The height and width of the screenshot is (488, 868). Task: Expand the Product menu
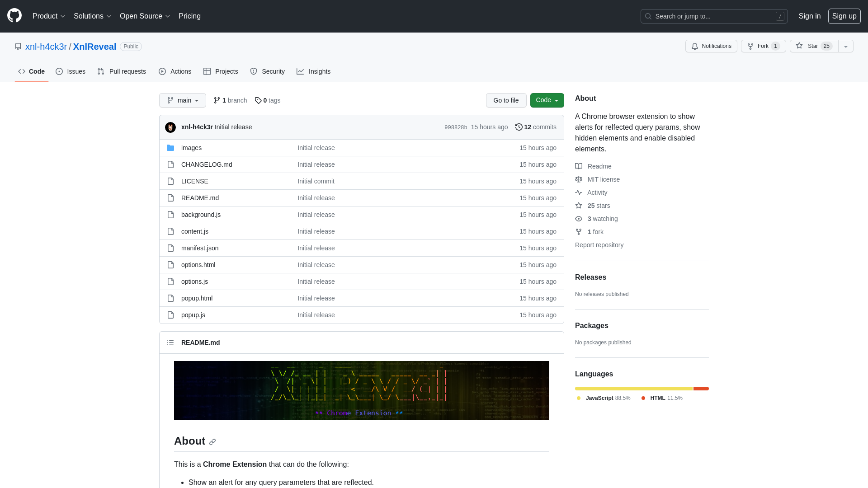point(49,16)
